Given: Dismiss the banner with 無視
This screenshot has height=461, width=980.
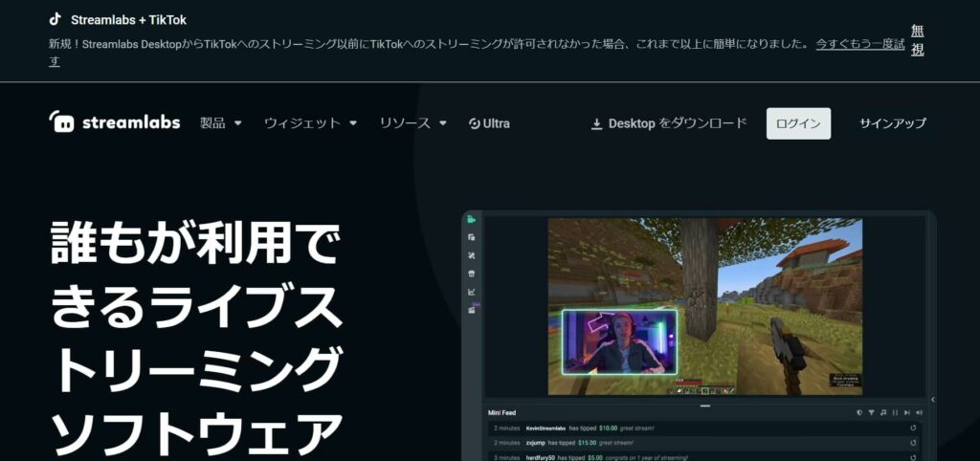Looking at the screenshot, I should click(x=917, y=40).
